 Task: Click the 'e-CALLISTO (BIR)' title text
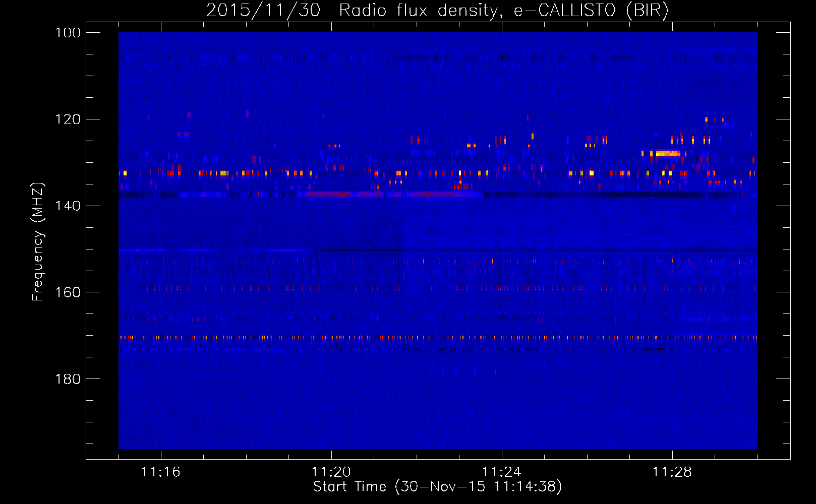tap(591, 11)
